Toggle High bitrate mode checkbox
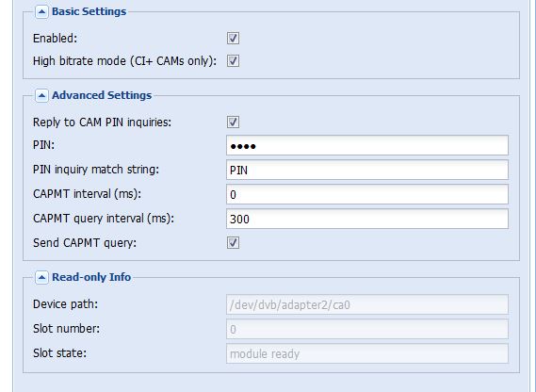This screenshot has height=392, width=536. [233, 61]
